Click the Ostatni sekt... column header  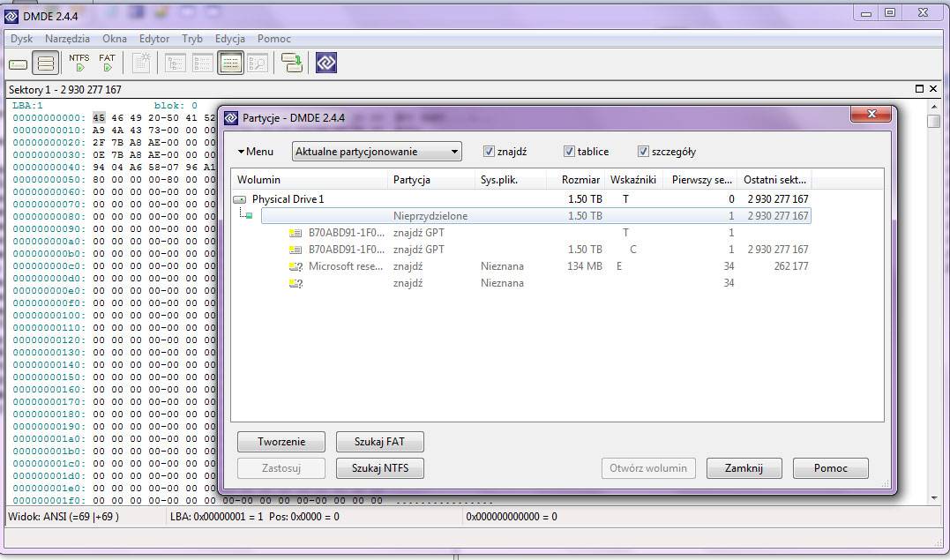click(x=774, y=180)
